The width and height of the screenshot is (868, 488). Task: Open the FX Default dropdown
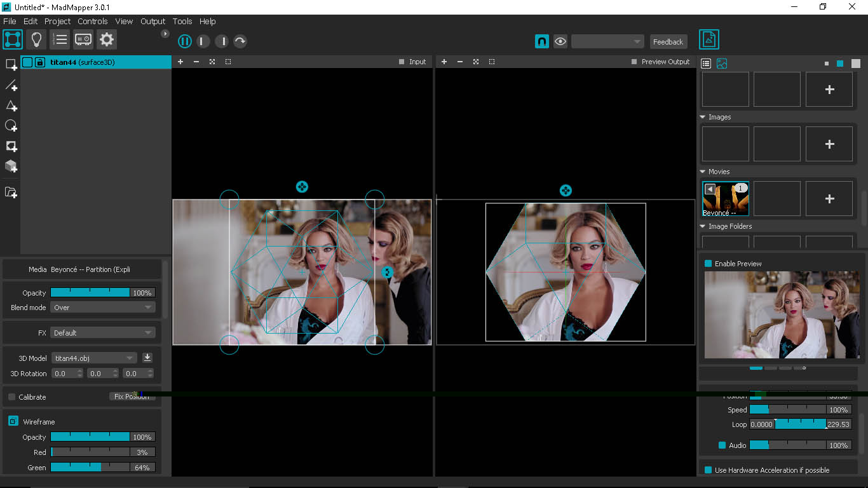click(103, 332)
